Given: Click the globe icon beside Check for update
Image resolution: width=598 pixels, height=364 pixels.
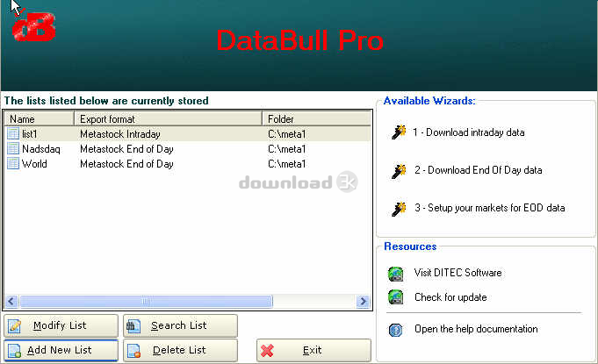Looking at the screenshot, I should [395, 297].
